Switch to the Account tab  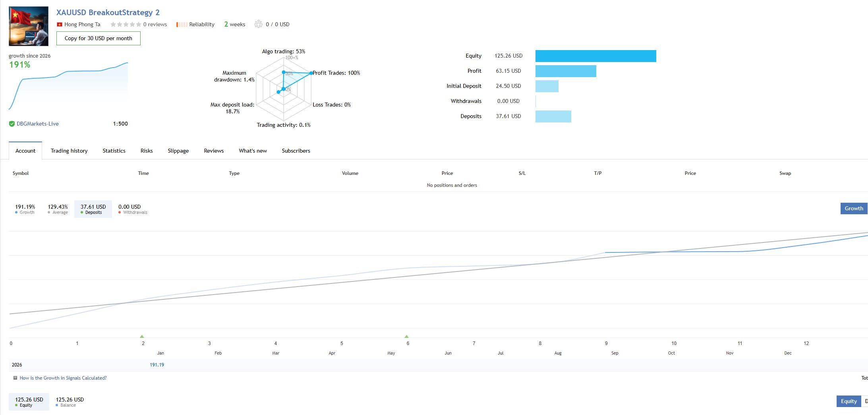pyautogui.click(x=25, y=151)
